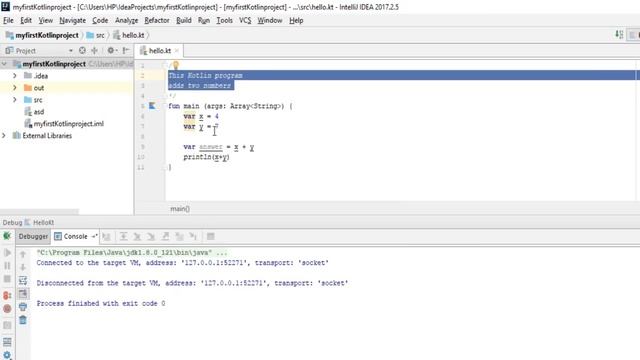
Task: Click the rerun debug bug icon
Action: (x=7, y=236)
